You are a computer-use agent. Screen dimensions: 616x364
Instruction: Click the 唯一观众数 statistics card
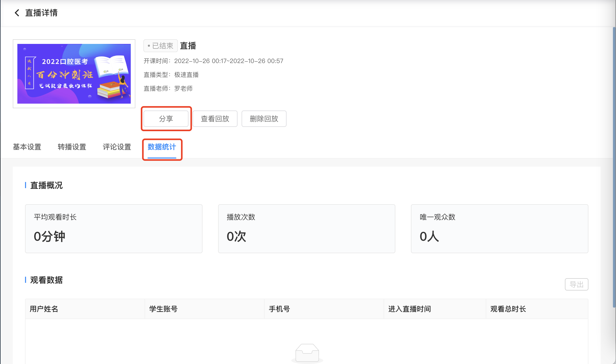point(500,229)
